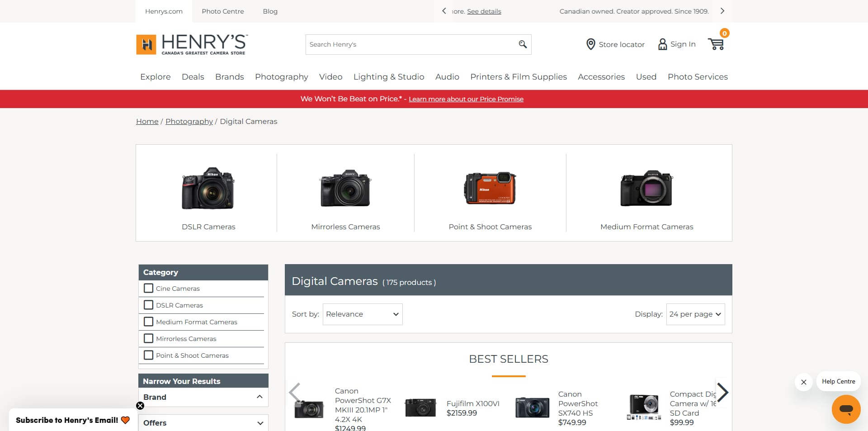Open Printers & Film Supplies menu
The image size is (868, 431).
[519, 77]
